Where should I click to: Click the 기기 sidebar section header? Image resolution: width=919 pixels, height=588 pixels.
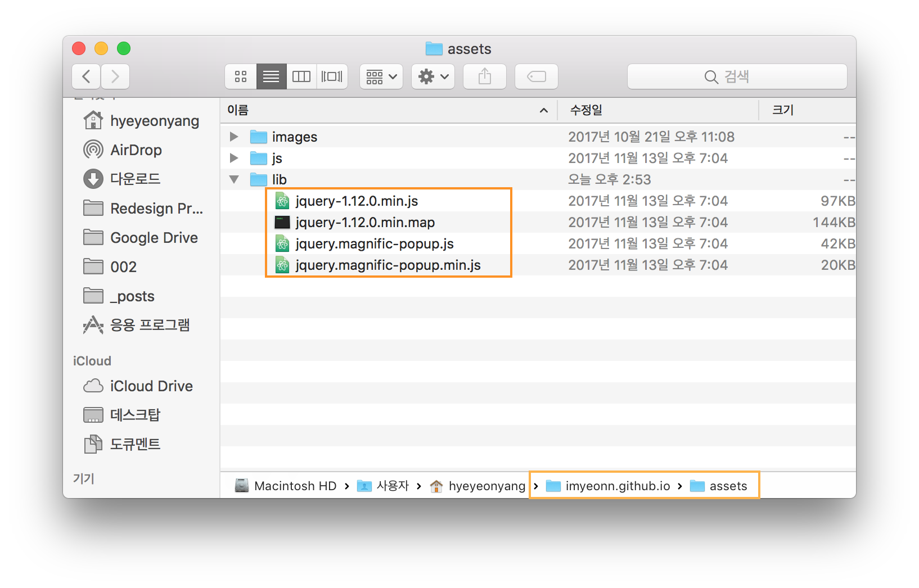[x=84, y=478]
